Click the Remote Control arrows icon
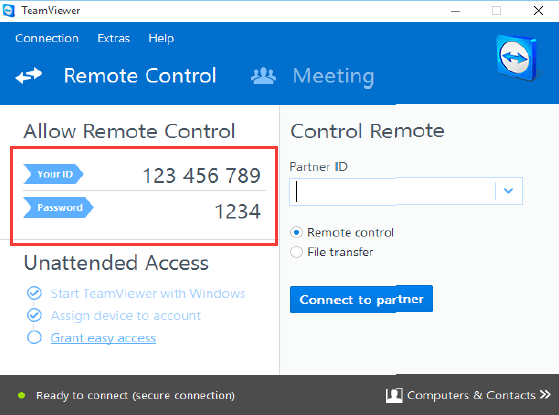The image size is (559, 415). click(29, 76)
